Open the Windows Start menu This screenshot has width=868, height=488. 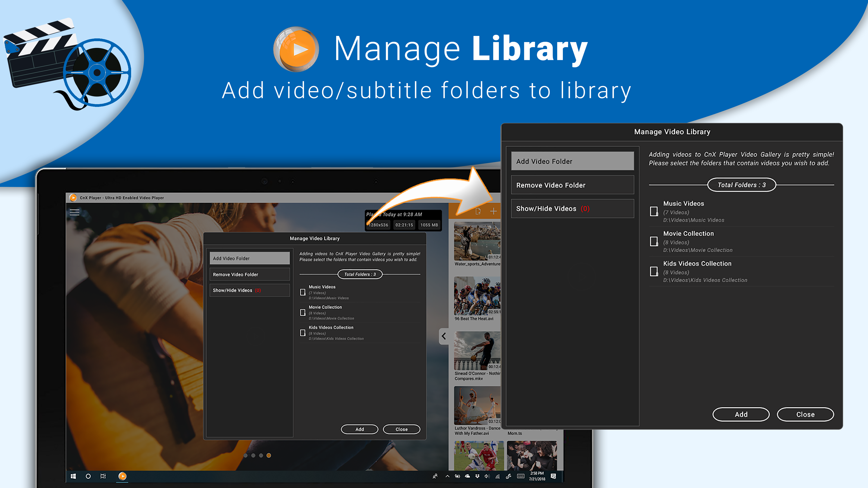pyautogui.click(x=73, y=476)
